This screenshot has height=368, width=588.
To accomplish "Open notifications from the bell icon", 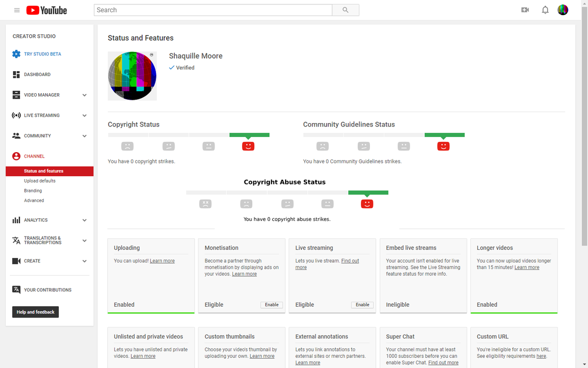I will coord(545,9).
